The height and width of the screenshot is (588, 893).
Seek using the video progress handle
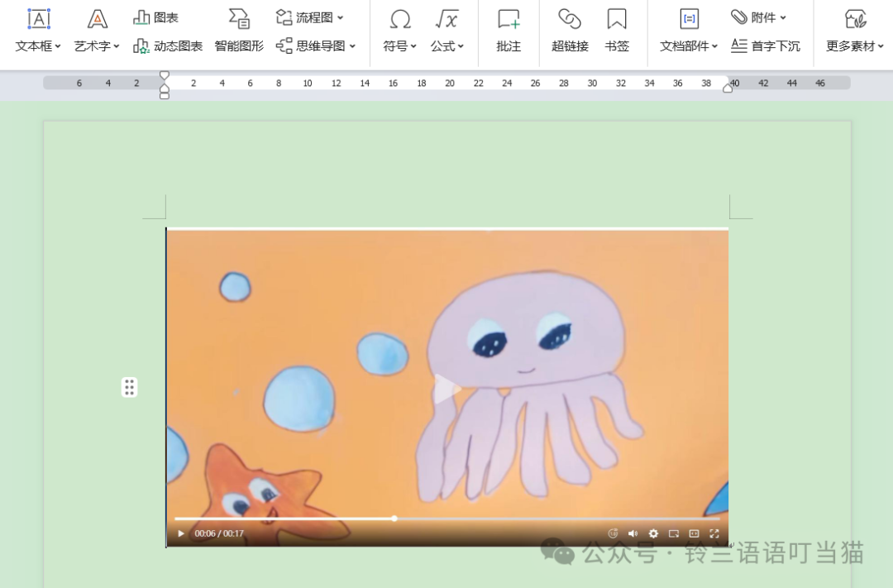394,519
